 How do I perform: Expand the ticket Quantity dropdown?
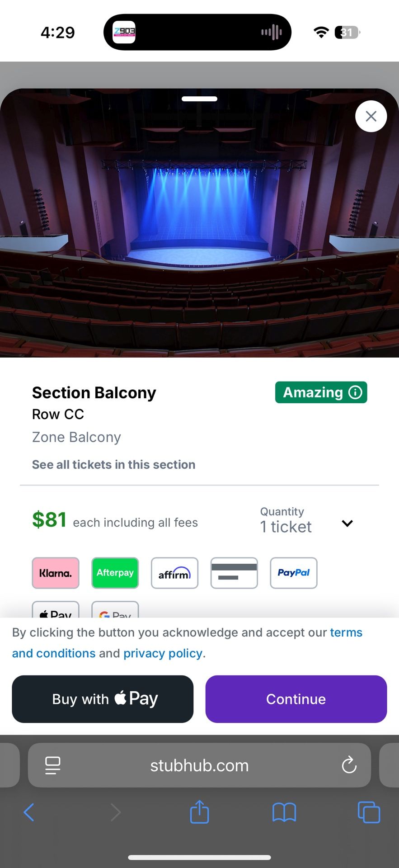[x=347, y=523]
